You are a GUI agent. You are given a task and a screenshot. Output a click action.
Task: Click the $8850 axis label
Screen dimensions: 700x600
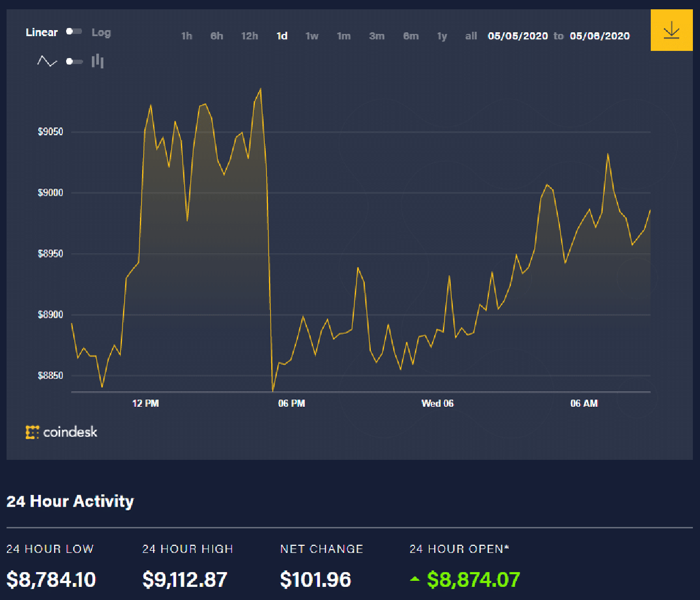pos(50,376)
